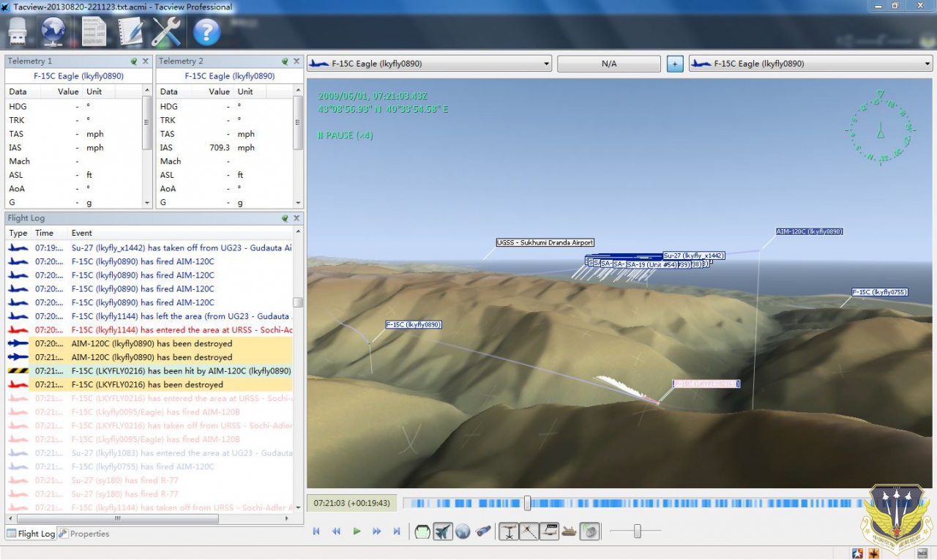Click the green pin in Telemetry 2
Screen dimensions: 937x560
pyautogui.click(x=285, y=61)
